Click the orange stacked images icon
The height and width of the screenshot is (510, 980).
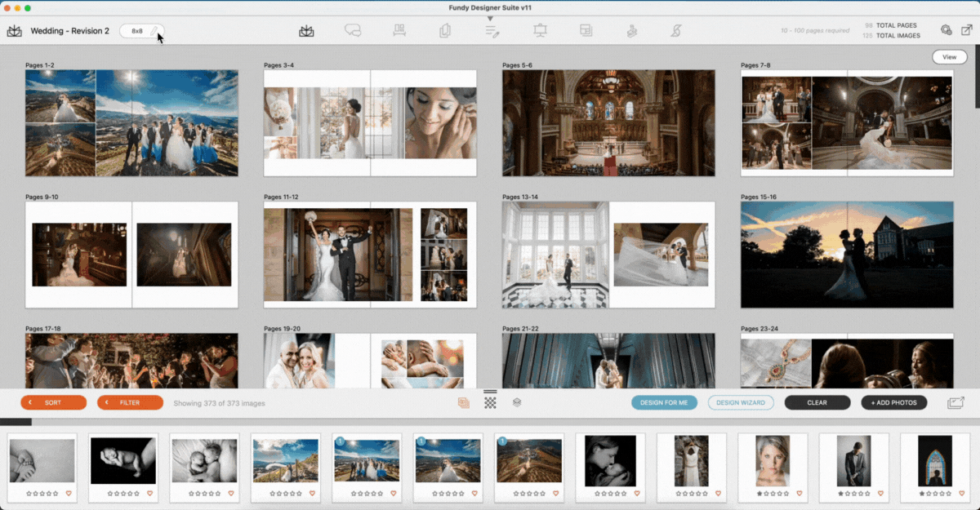(x=464, y=402)
